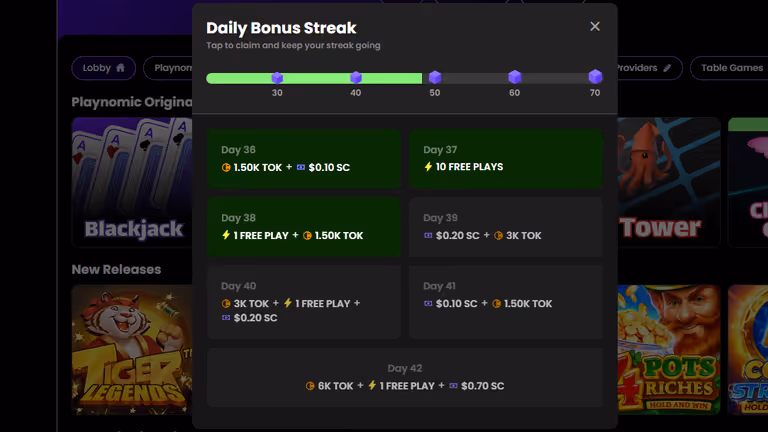Click the 60-day streak milestone gem

tap(515, 76)
